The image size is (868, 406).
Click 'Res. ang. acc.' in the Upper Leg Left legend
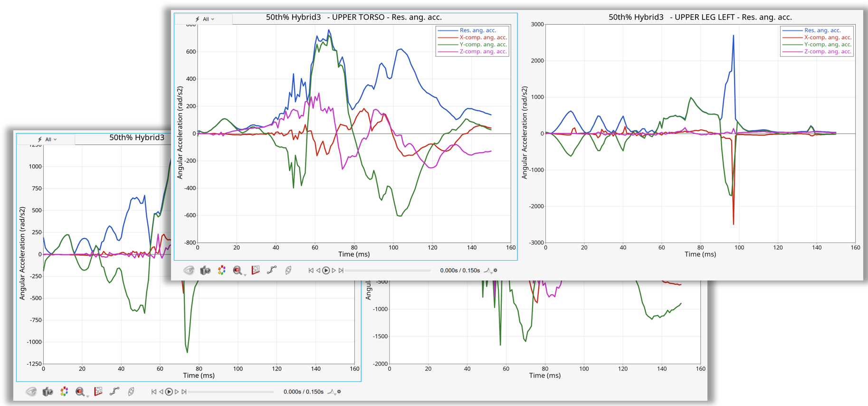point(822,30)
